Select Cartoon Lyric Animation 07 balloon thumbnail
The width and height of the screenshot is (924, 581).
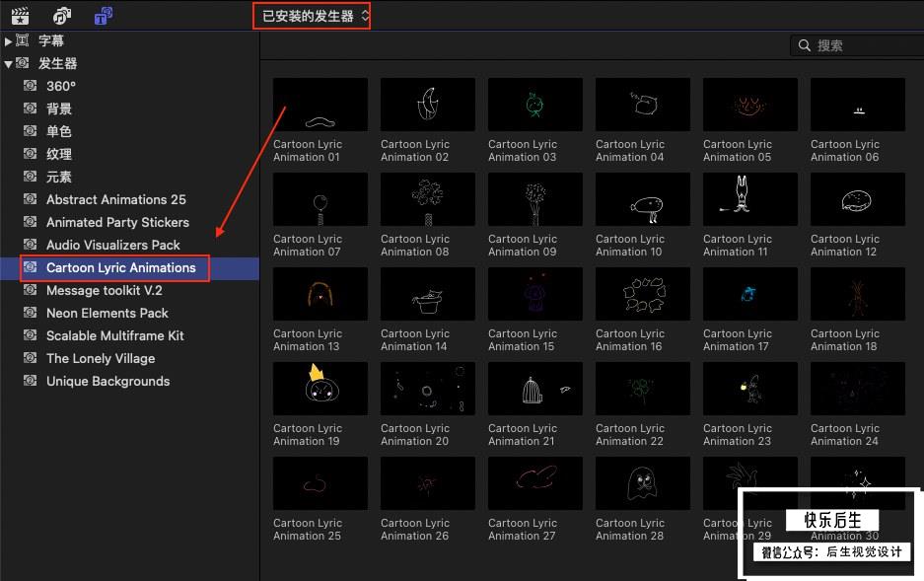pos(320,199)
